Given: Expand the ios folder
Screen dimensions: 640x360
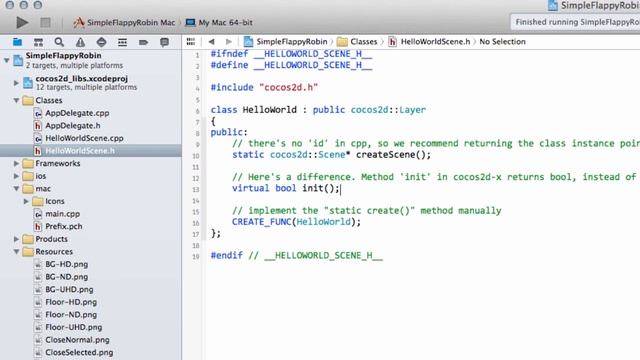Looking at the screenshot, I should 16,176.
